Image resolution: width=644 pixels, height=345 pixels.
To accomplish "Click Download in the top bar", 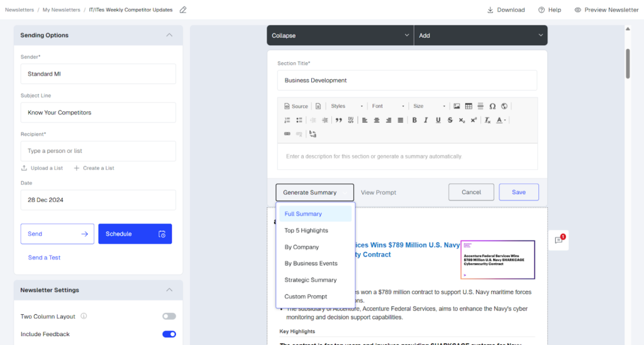I will (x=506, y=10).
